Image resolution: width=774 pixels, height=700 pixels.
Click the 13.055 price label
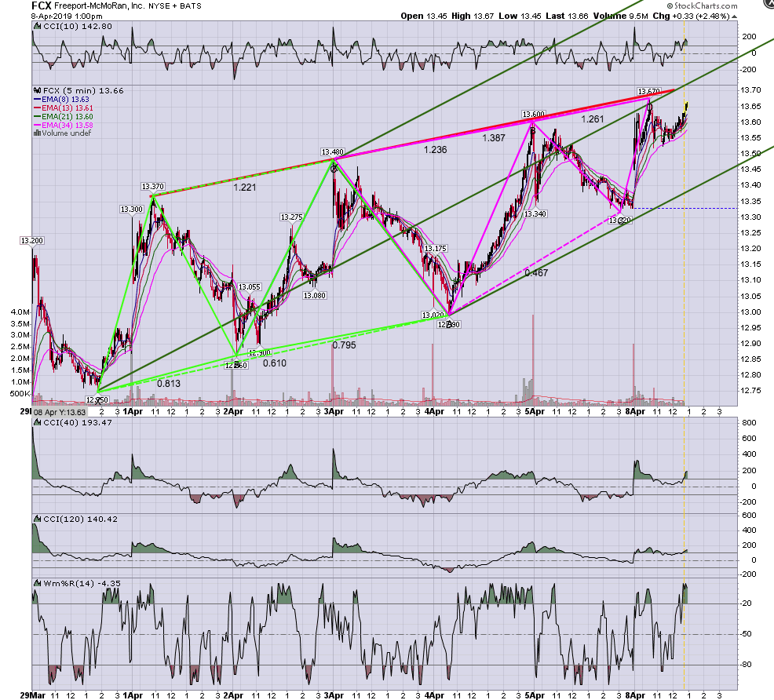[x=250, y=286]
